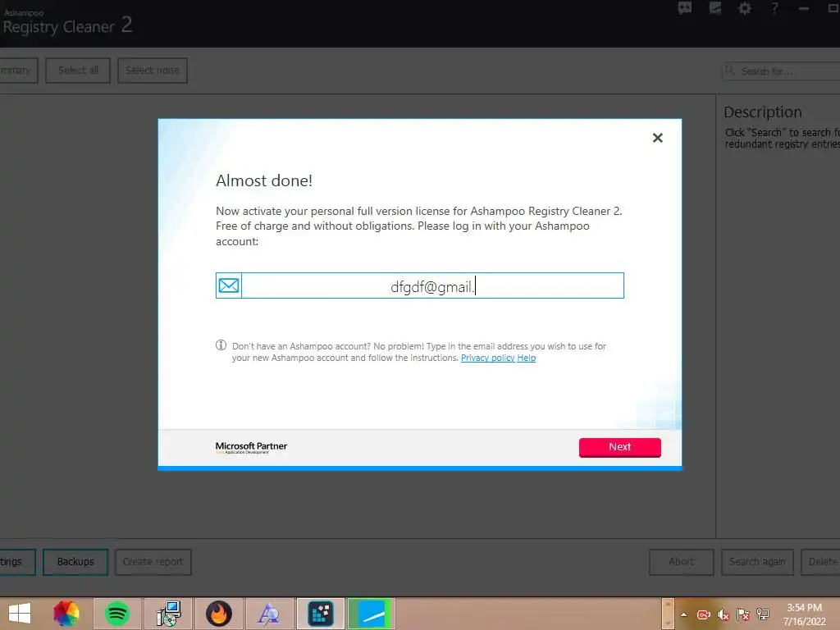Click Create report button

(x=153, y=562)
